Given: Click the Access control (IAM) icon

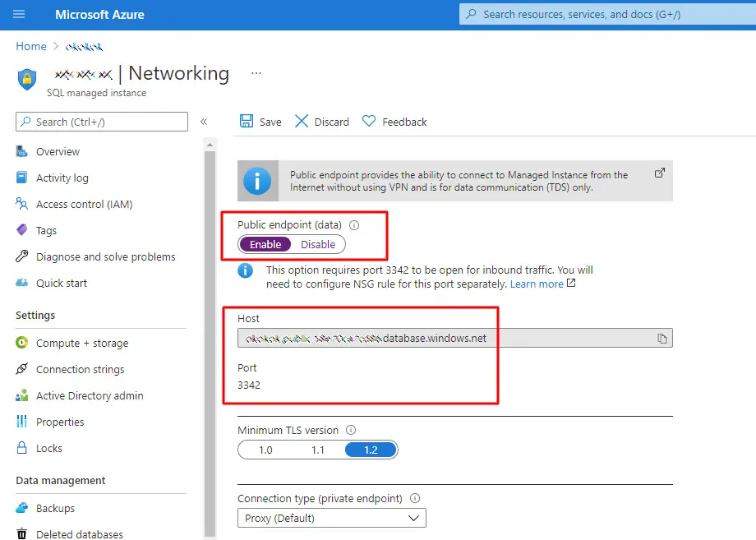Looking at the screenshot, I should click(x=21, y=204).
